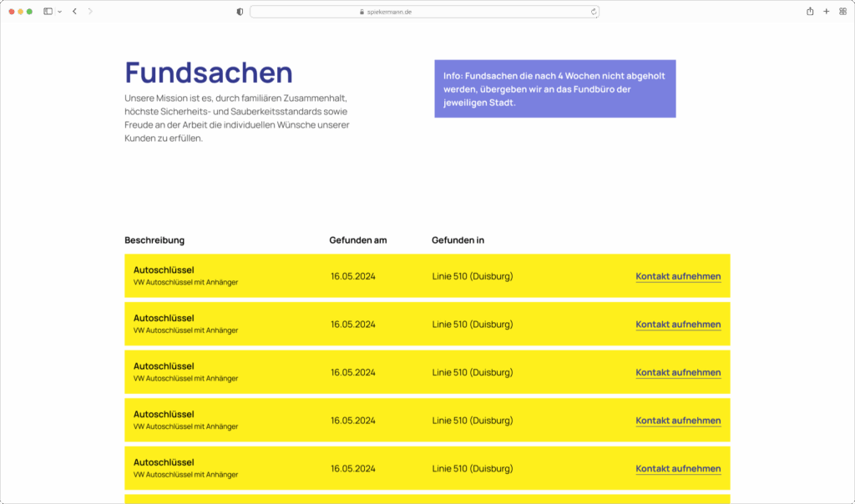Open the Privacy Report shield icon
The width and height of the screenshot is (855, 504).
tap(240, 12)
